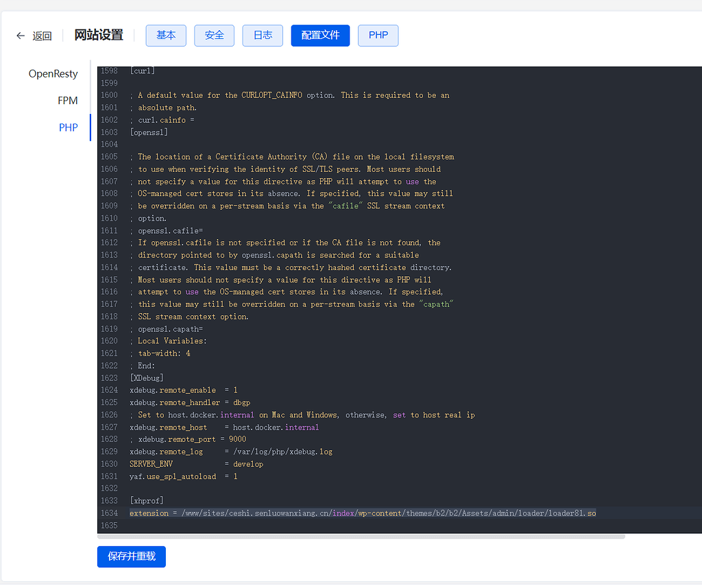Place cursor on the [curl] section header

(142, 70)
